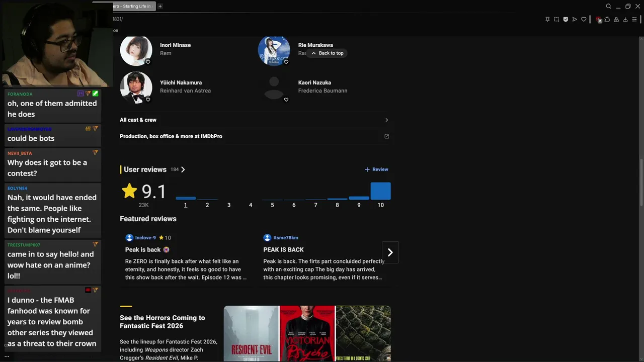Screen dimensions: 644x362
Task: Open Production, box office & more at IMDbPro
Action: pyautogui.click(x=171, y=136)
